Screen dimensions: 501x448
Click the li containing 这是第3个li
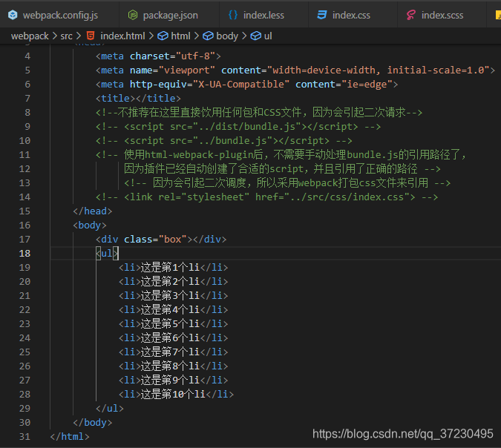pos(173,296)
